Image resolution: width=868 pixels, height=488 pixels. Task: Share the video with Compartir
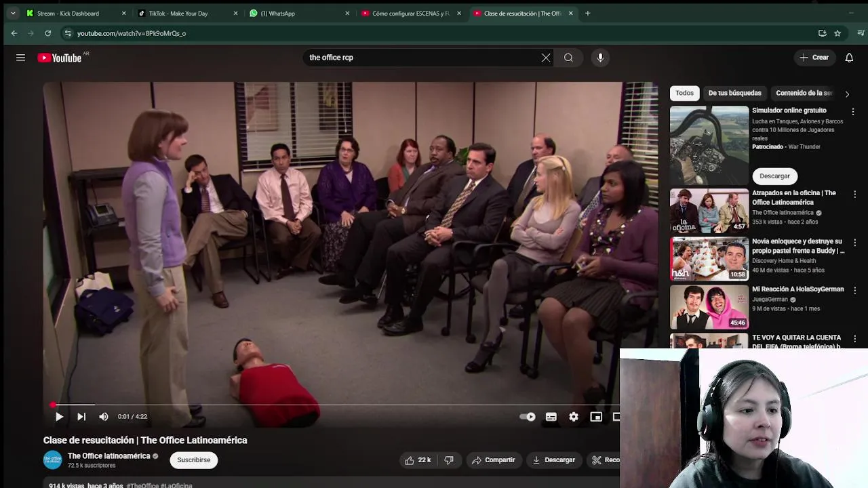click(x=494, y=460)
